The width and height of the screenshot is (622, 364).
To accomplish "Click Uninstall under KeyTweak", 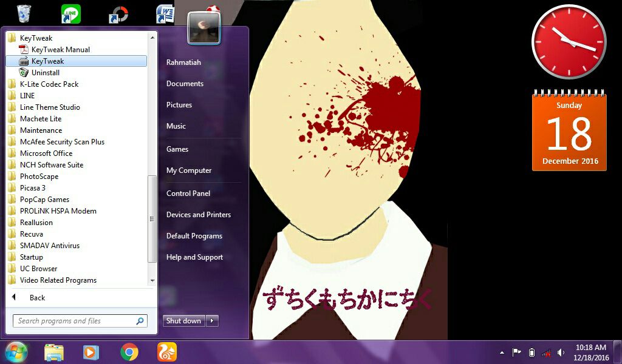I will tap(45, 72).
